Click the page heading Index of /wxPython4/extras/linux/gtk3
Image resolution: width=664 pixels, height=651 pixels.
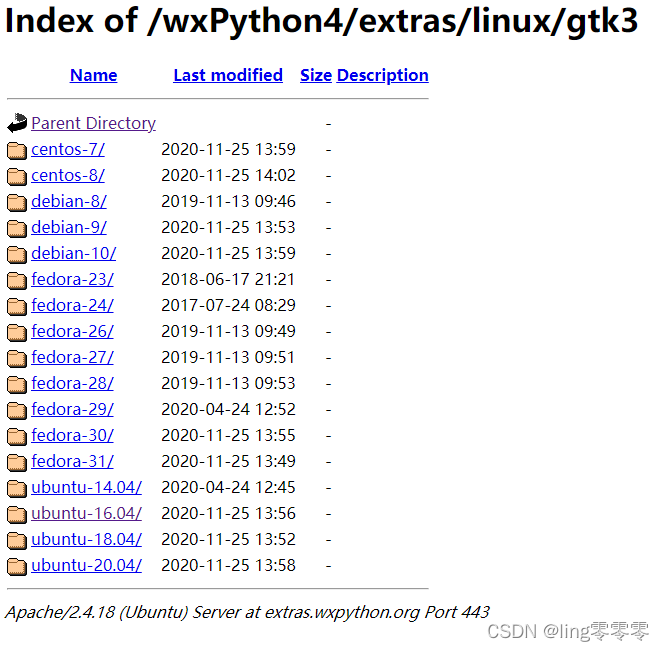tap(321, 21)
